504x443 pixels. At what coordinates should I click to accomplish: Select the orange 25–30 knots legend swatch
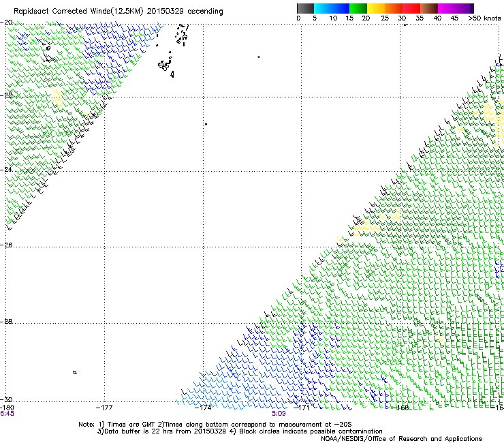(x=394, y=8)
